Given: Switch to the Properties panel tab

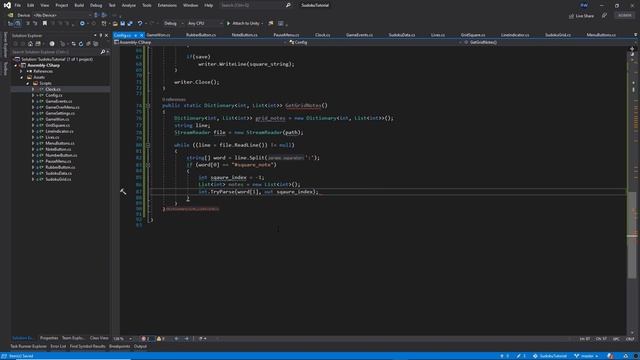Looking at the screenshot, I should 49,338.
